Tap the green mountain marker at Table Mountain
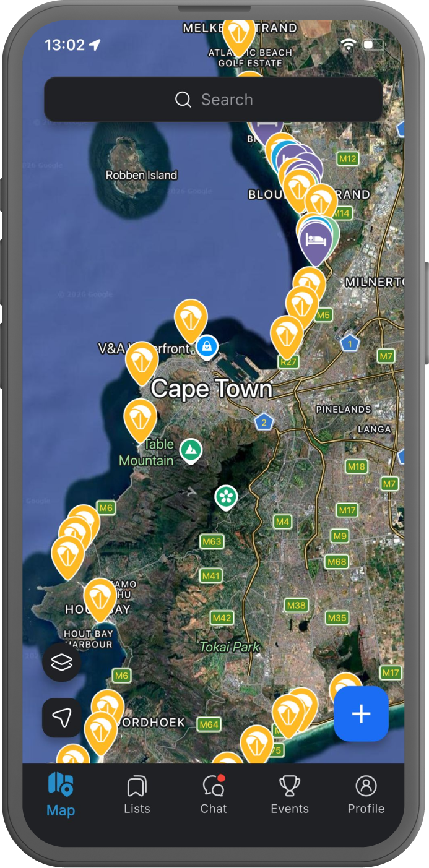The image size is (429, 868). (191, 450)
